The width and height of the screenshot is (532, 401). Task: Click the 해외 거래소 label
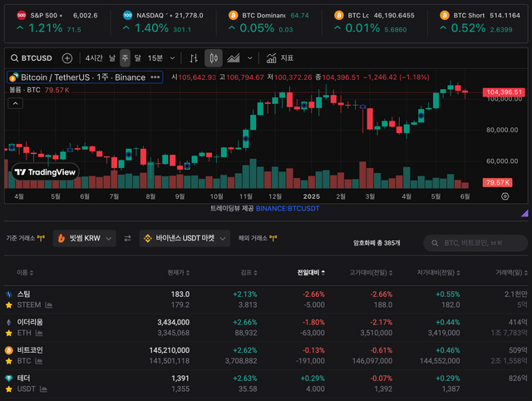click(x=253, y=239)
